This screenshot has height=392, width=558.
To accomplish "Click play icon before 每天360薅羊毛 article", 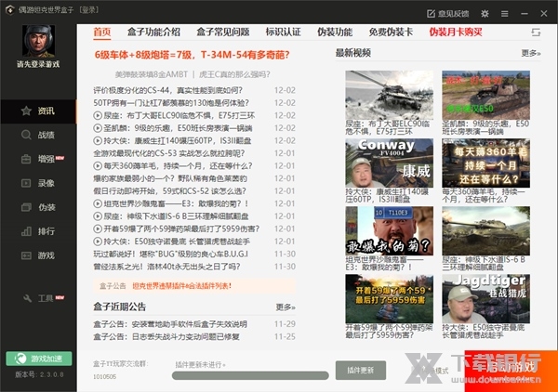I will coord(98,166).
